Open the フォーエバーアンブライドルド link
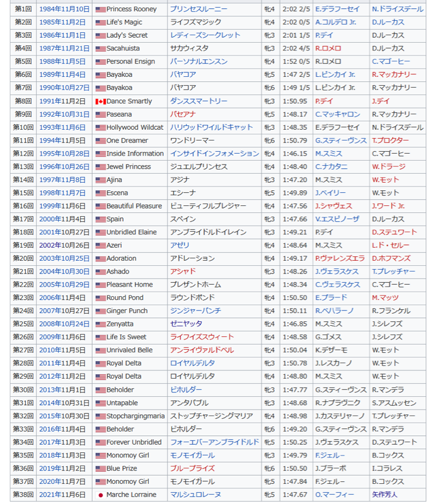 (214, 442)
